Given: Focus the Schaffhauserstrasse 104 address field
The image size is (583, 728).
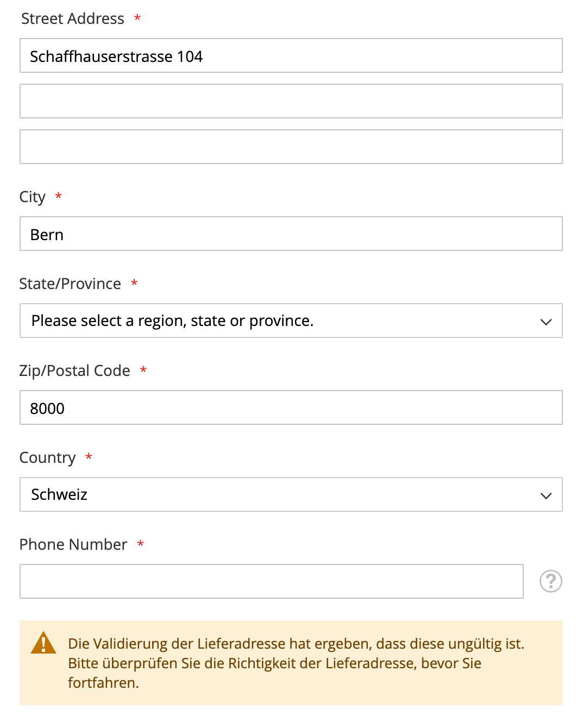Looking at the screenshot, I should pyautogui.click(x=291, y=55).
